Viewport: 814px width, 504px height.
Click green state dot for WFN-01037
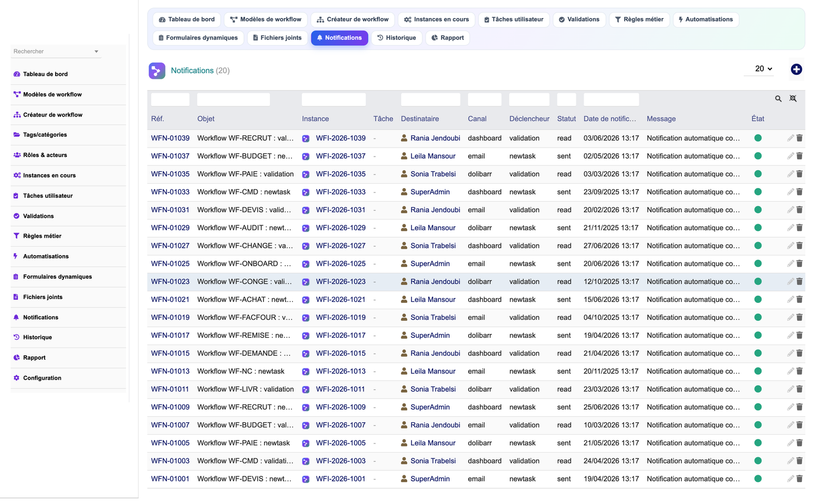(758, 156)
